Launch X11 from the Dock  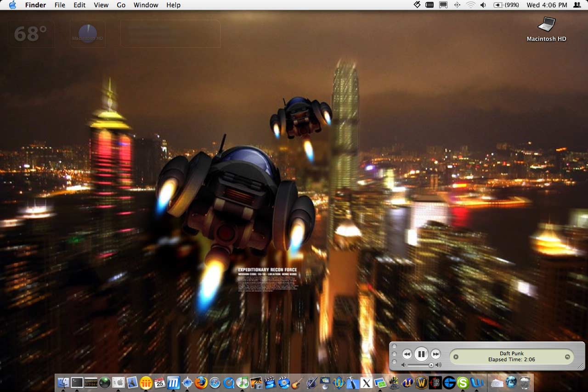pos(367,382)
